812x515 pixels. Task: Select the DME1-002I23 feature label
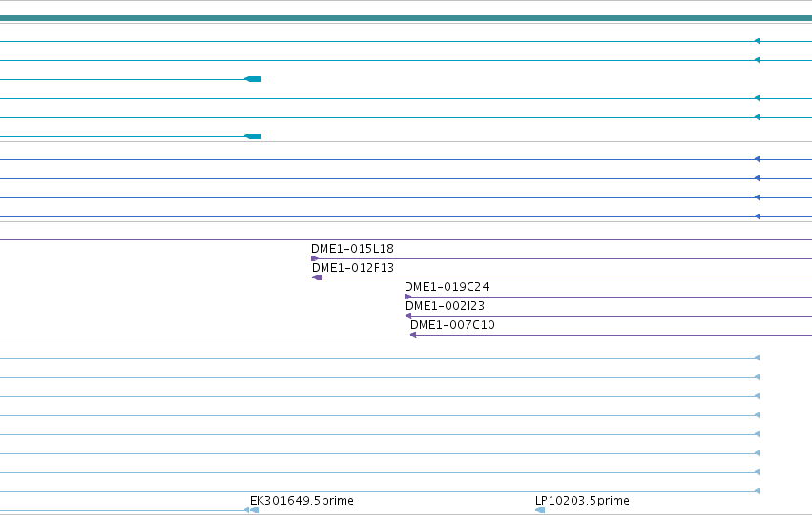445,306
